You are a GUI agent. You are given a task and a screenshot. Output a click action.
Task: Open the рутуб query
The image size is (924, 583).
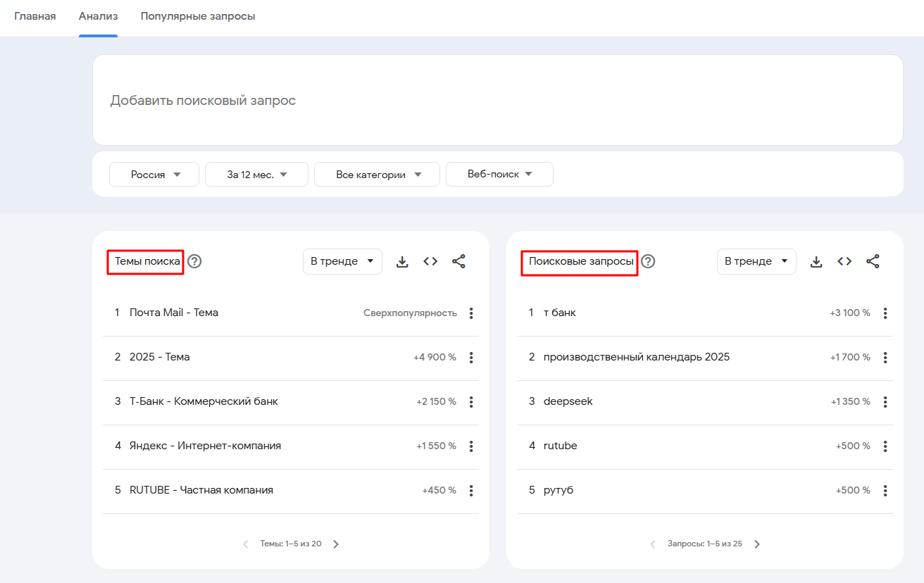[558, 491]
